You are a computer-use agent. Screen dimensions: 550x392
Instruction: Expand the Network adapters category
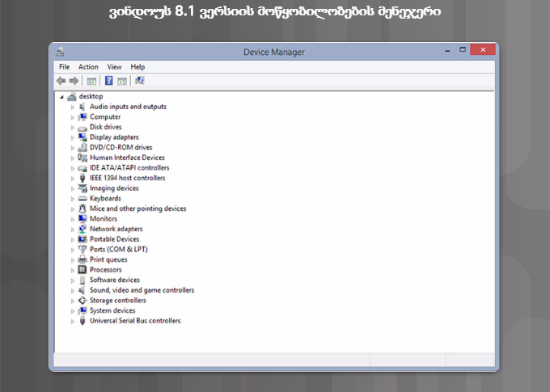72,230
